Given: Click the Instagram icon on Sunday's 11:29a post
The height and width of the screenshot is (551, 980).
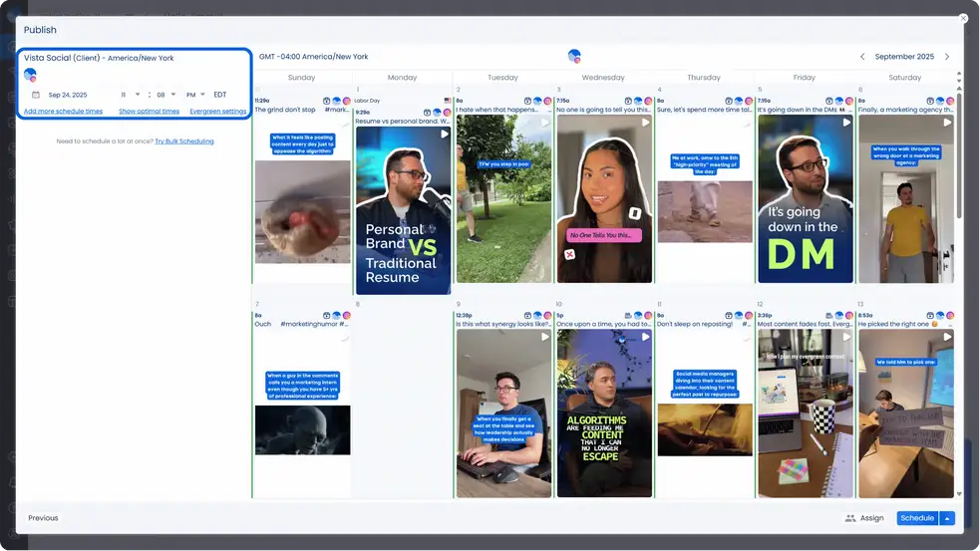Looking at the screenshot, I should 347,101.
